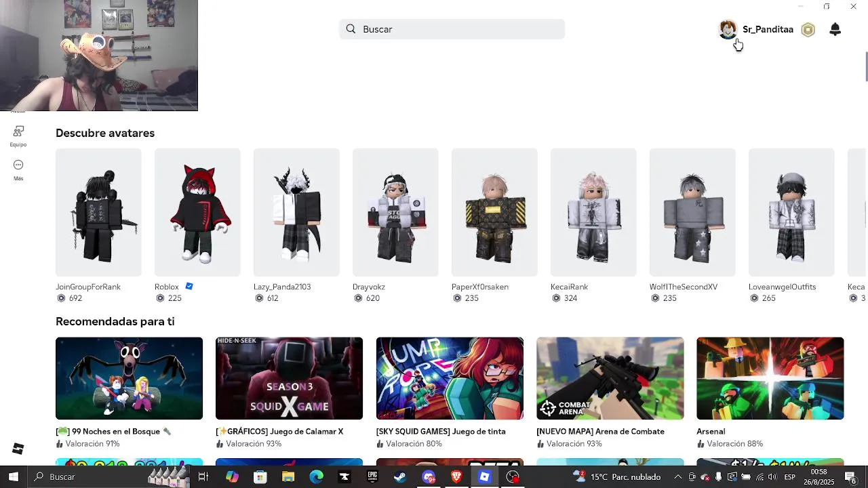The image size is (868, 488).
Task: Click the magnifier icon in search bar
Action: 351,29
